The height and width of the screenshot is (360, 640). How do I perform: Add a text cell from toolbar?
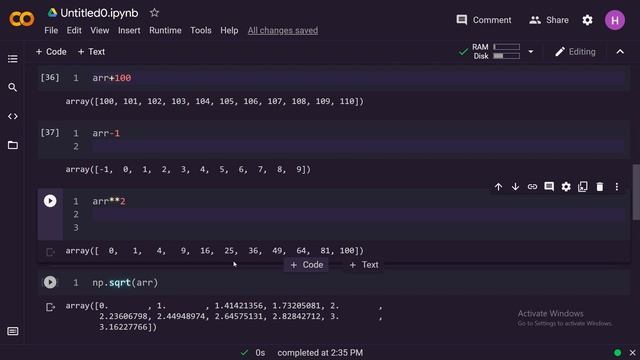tap(91, 52)
